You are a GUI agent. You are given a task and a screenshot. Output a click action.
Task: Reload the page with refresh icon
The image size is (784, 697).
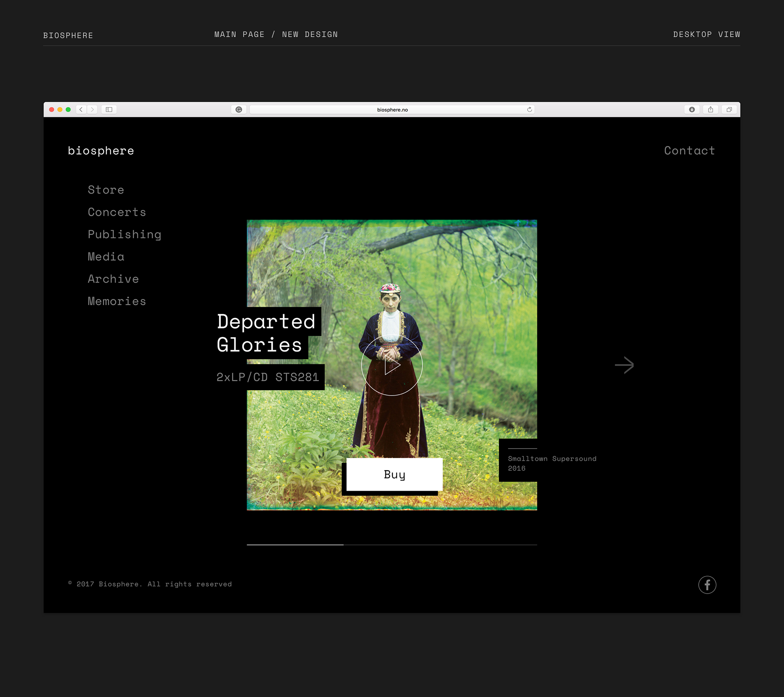529,109
